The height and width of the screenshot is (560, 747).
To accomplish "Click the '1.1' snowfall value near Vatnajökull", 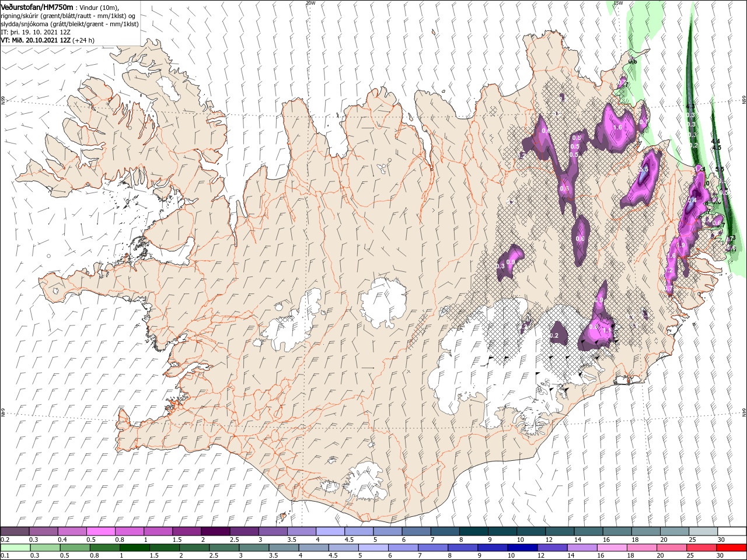I will pos(607,330).
